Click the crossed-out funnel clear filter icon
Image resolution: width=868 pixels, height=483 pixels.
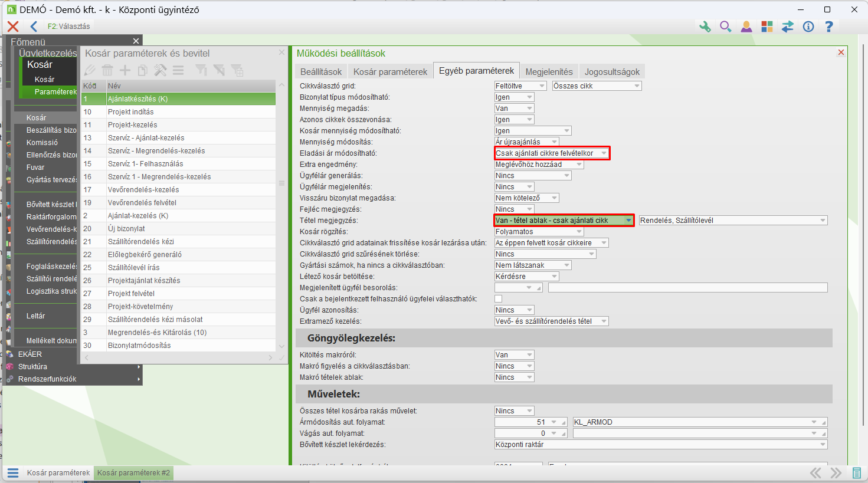tap(219, 71)
